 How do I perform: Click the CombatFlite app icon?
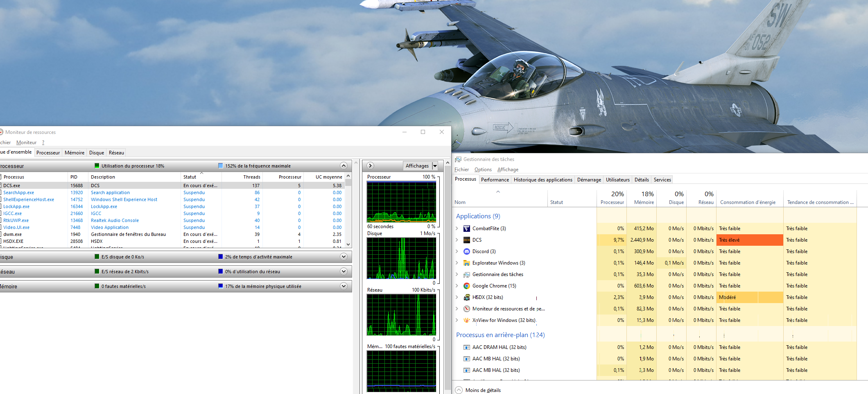click(x=467, y=229)
